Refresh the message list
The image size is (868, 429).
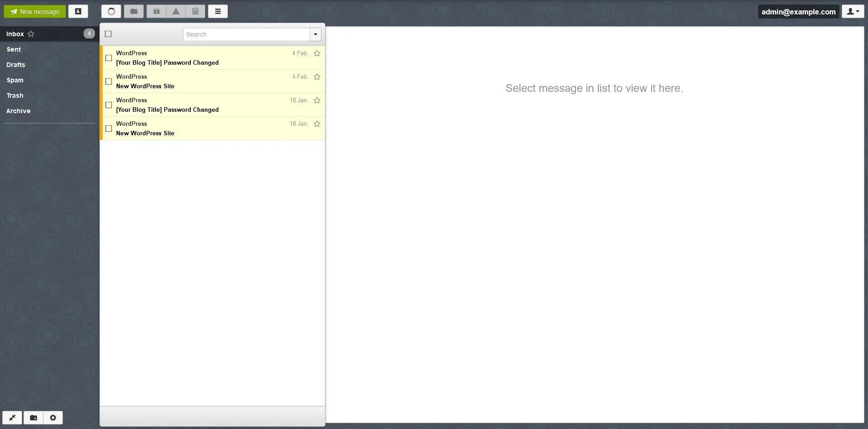click(111, 11)
